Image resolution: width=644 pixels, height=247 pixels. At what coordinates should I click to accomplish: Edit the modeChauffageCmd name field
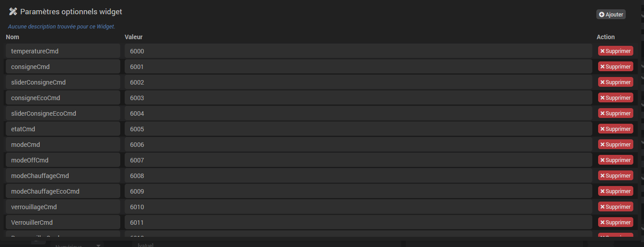[63, 176]
